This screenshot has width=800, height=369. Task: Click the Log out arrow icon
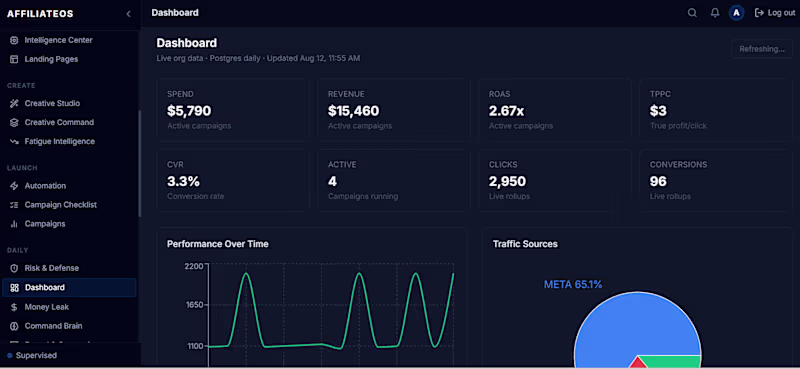pyautogui.click(x=759, y=13)
